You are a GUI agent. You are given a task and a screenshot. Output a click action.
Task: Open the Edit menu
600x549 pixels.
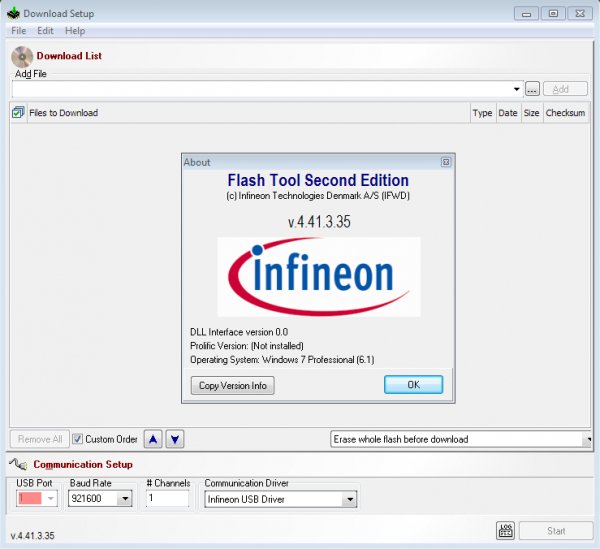[x=45, y=31]
